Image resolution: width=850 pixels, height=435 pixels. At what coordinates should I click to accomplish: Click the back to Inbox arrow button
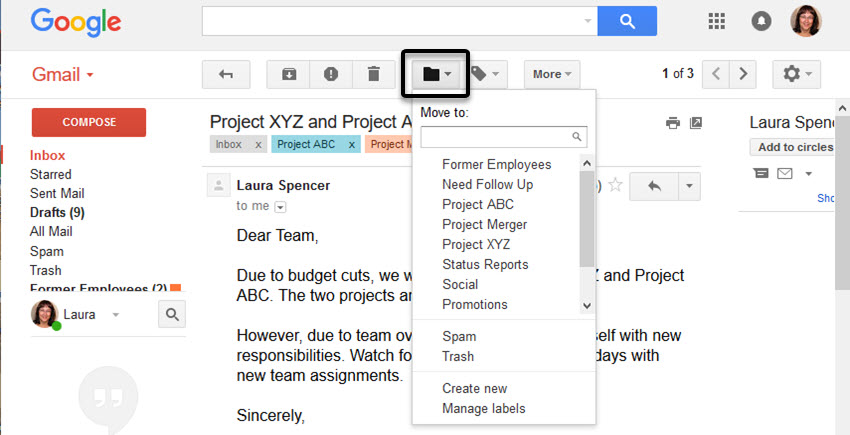(226, 74)
